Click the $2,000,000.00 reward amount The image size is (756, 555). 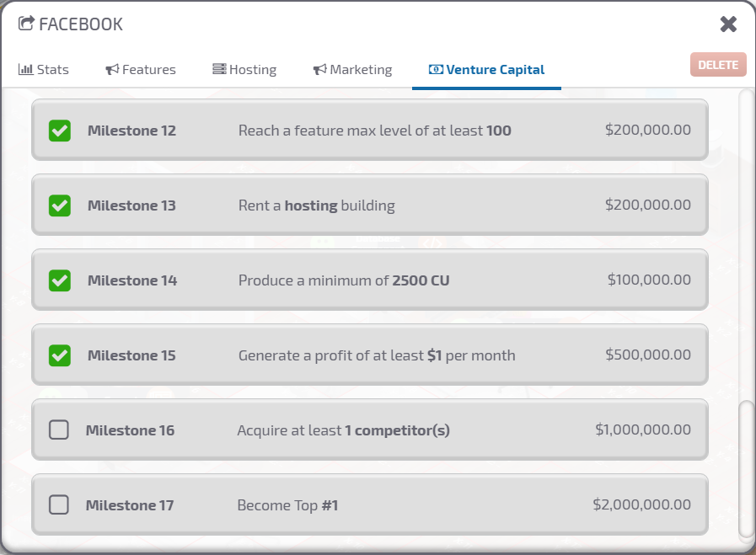click(x=641, y=505)
